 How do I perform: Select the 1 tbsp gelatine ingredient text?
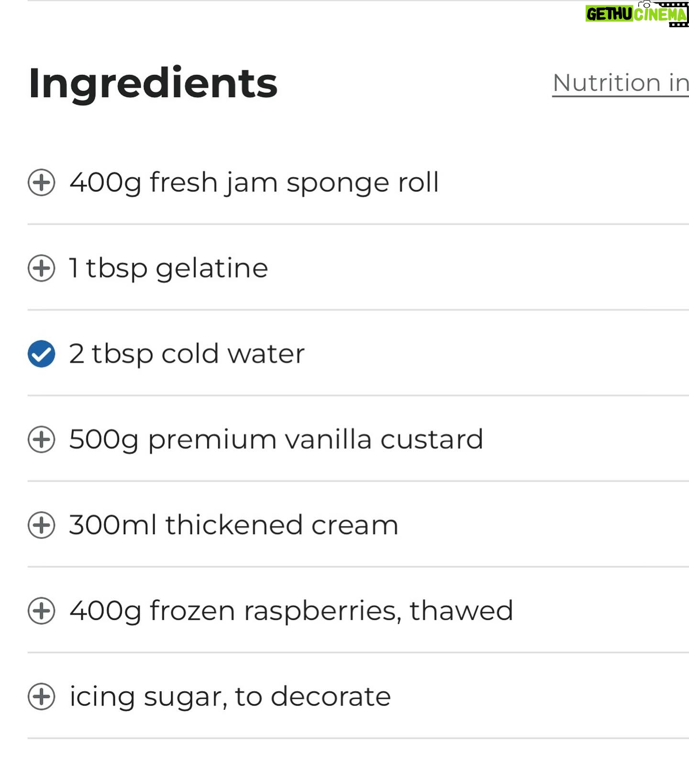[168, 269]
